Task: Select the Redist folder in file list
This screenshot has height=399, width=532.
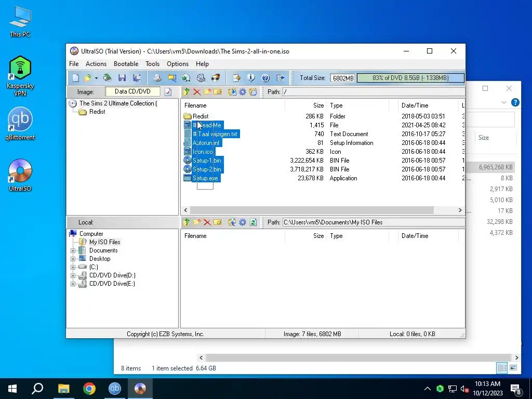Action: (200, 116)
